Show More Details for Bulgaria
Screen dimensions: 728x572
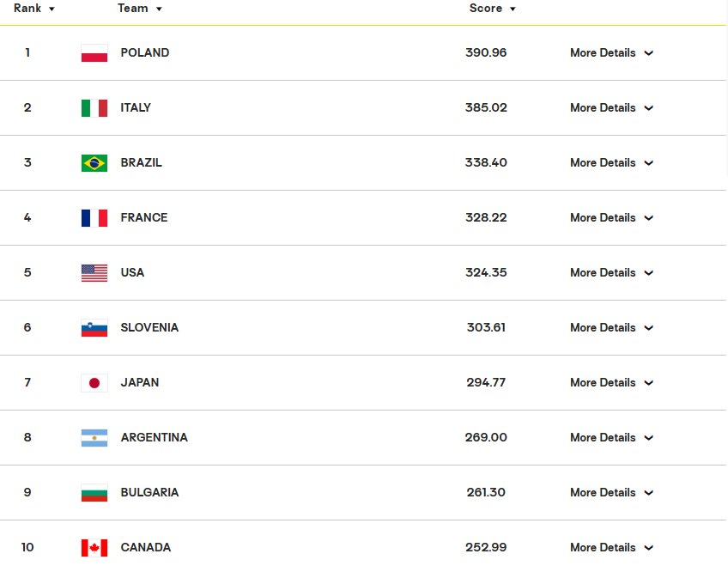coord(611,492)
